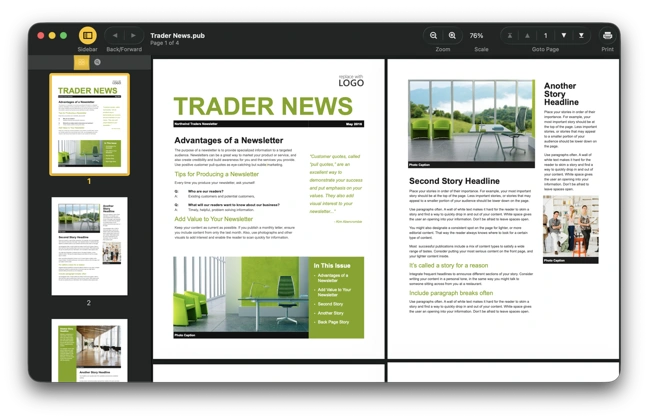The width and height of the screenshot is (649, 419).
Task: Click the page number field showing 1
Action: coord(546,36)
